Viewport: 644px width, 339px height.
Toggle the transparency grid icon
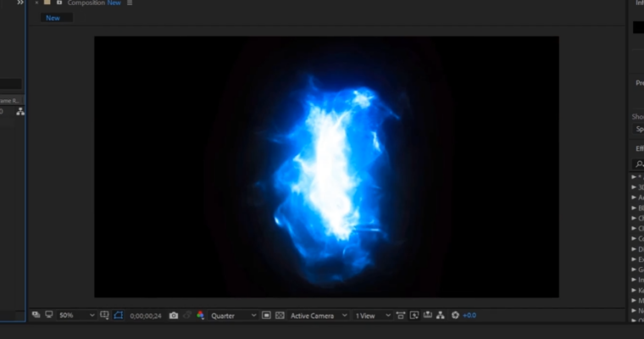point(280,315)
